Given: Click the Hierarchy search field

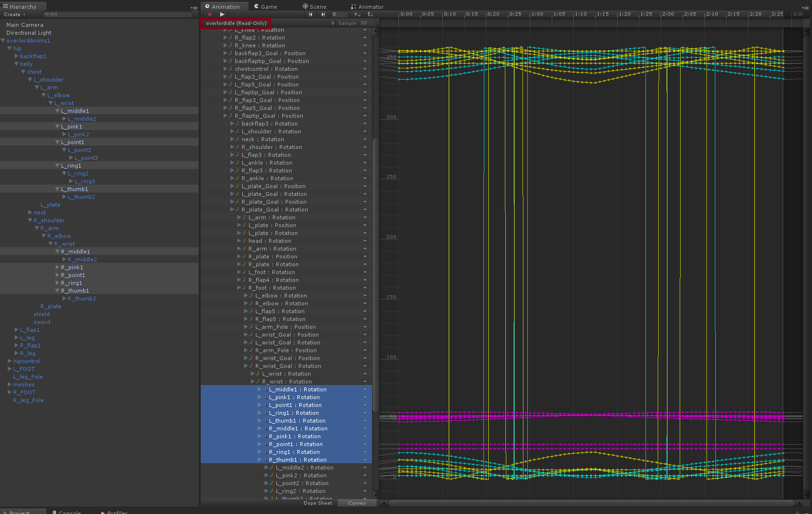Looking at the screenshot, I should (x=117, y=14).
